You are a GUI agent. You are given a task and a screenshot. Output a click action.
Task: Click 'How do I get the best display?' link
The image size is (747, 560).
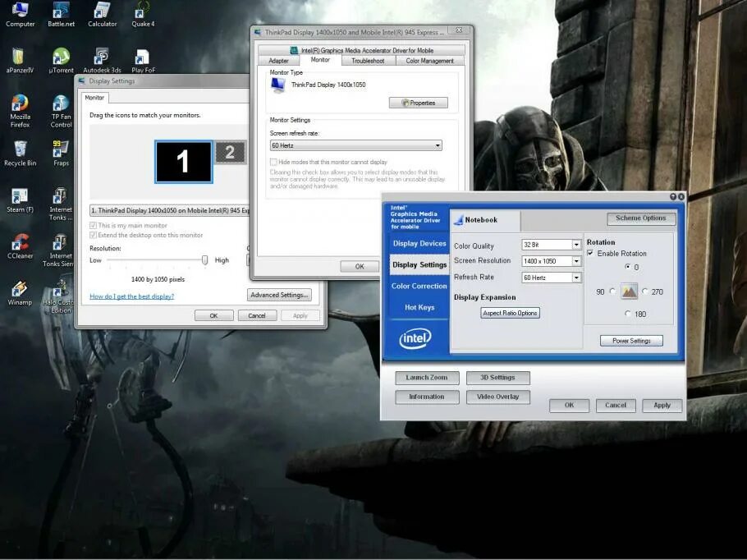click(x=132, y=296)
